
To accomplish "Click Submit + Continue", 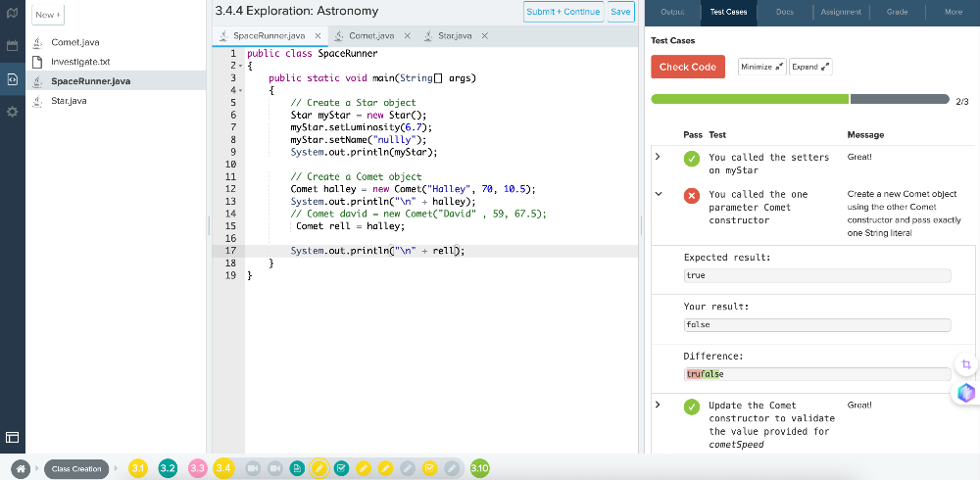I will (563, 12).
